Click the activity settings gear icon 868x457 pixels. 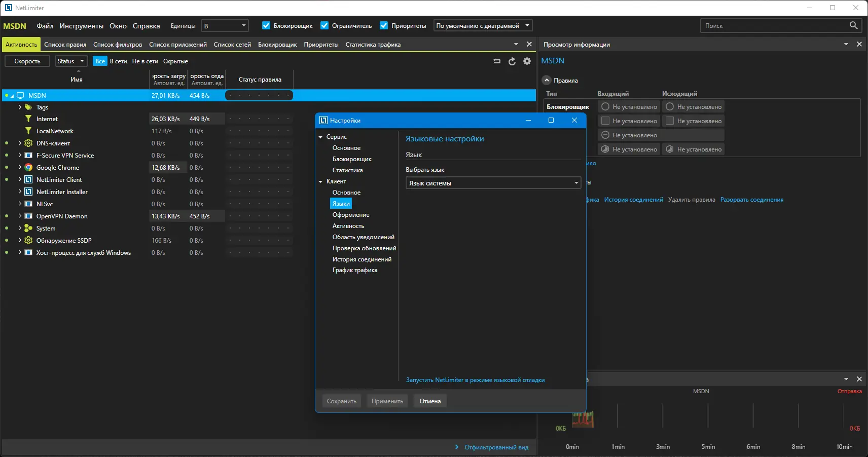(x=527, y=61)
